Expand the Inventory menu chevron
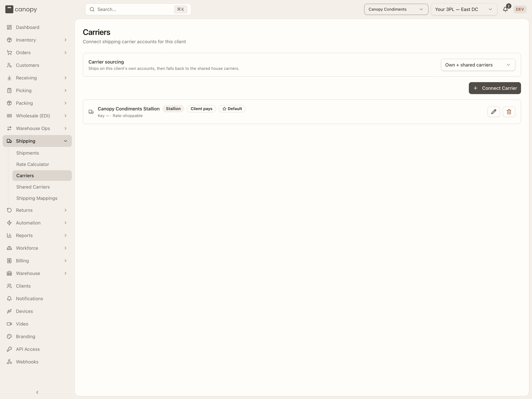Viewport: 532px width, 399px height. click(65, 40)
